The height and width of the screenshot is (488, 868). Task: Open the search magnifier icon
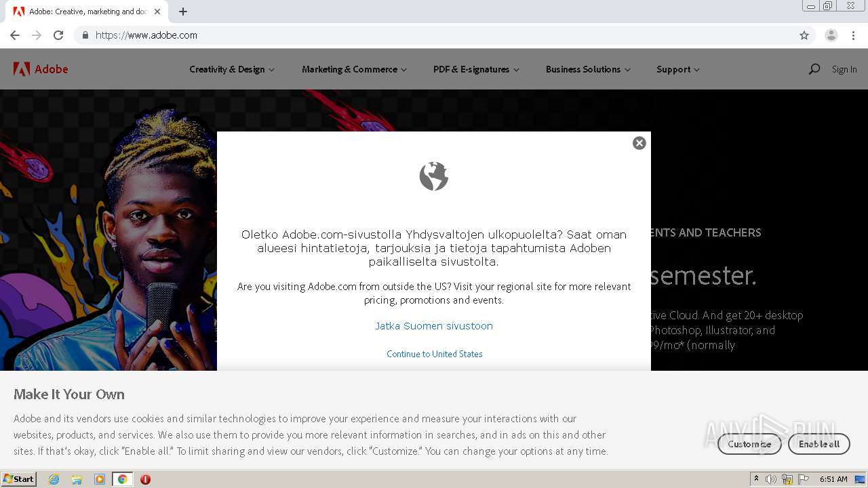(814, 69)
